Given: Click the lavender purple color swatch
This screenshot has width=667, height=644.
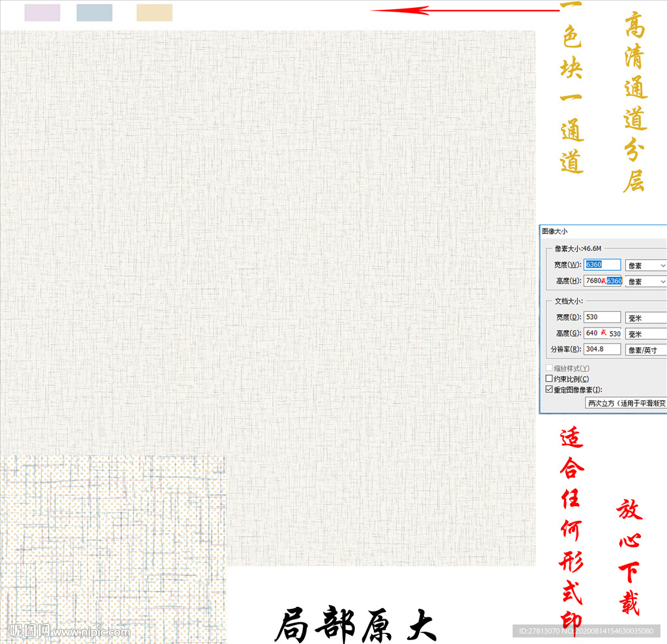Looking at the screenshot, I should point(42,13).
